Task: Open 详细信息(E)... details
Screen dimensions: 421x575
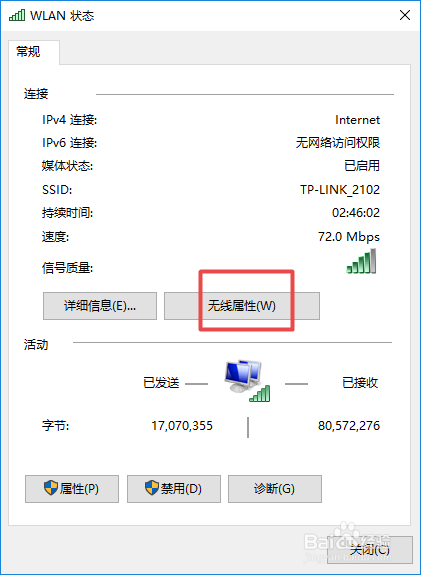Action: pos(100,306)
